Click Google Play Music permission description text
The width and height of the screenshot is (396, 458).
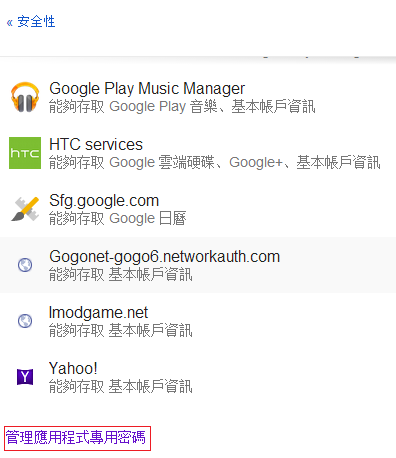pos(182,107)
